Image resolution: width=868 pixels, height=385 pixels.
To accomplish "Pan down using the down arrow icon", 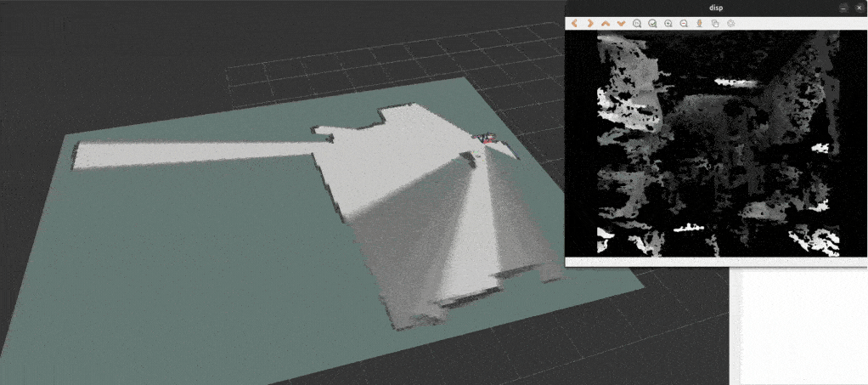I will click(621, 23).
